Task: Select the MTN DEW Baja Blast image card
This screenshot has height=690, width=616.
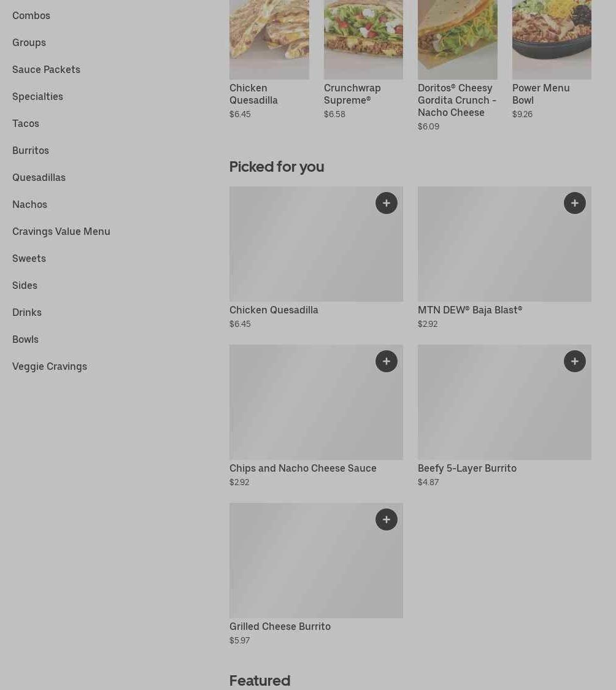Action: [504, 244]
